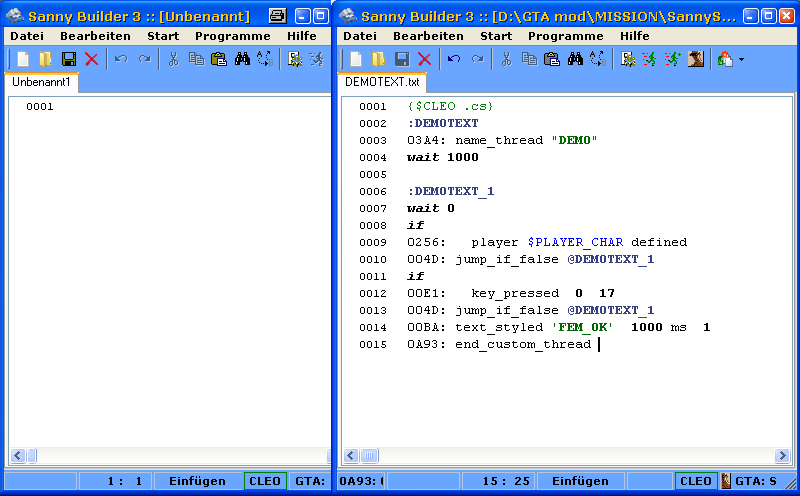Find binoculars icon in Unbenannt window
Screen dimensions: 800x496
(x=242, y=59)
